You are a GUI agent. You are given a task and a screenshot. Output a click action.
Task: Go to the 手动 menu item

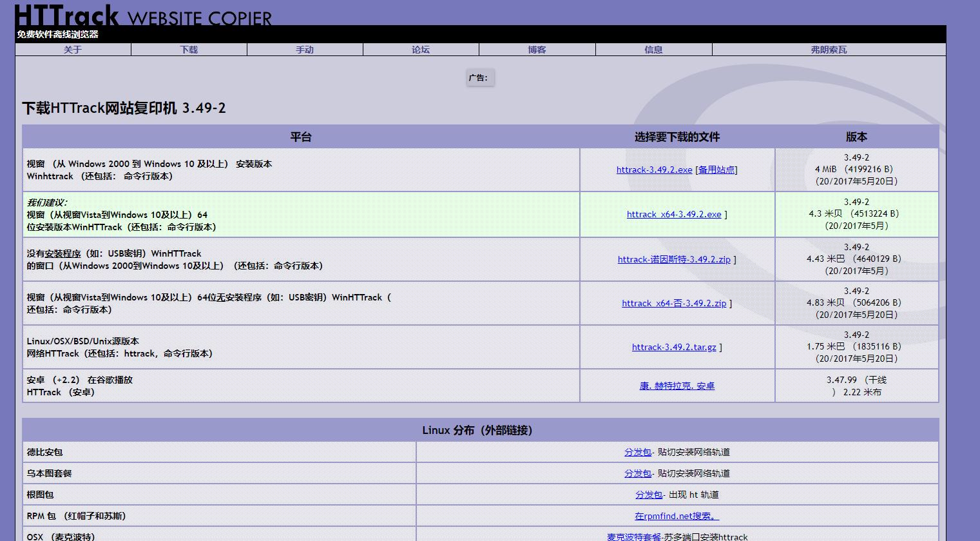pyautogui.click(x=305, y=50)
